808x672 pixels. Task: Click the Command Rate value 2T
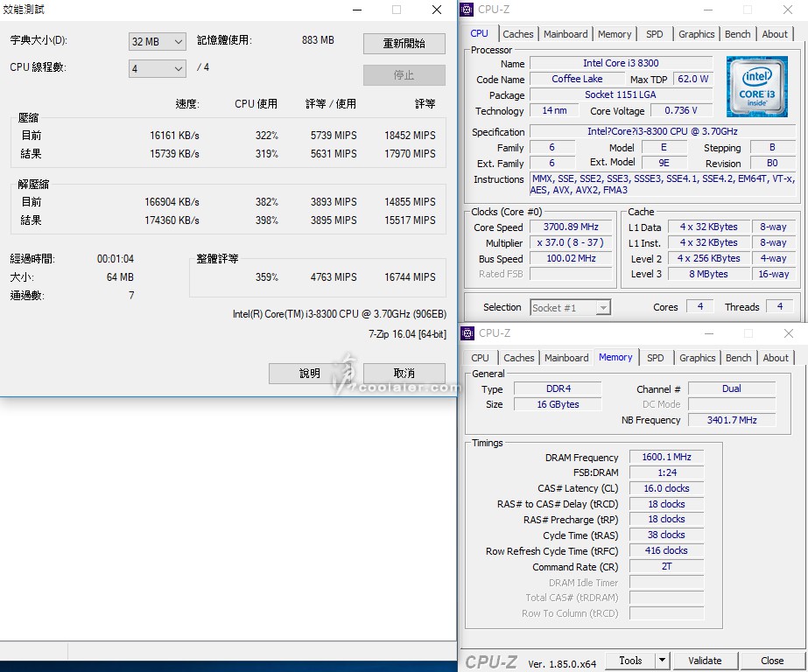point(666,566)
